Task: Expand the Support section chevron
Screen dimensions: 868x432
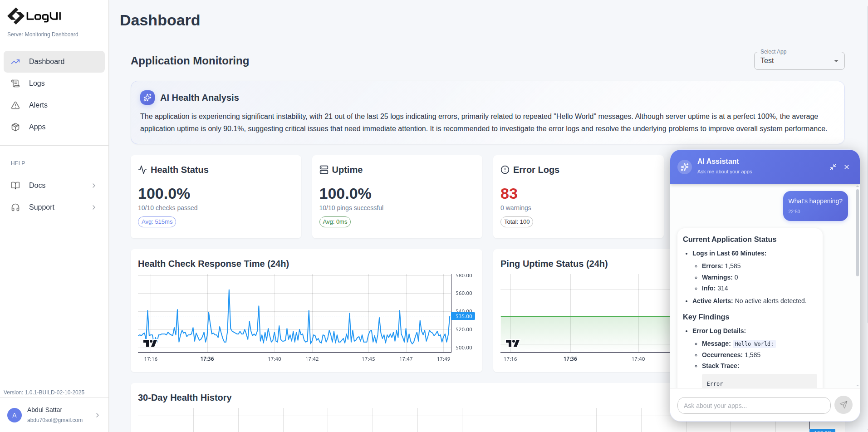Action: 93,207
